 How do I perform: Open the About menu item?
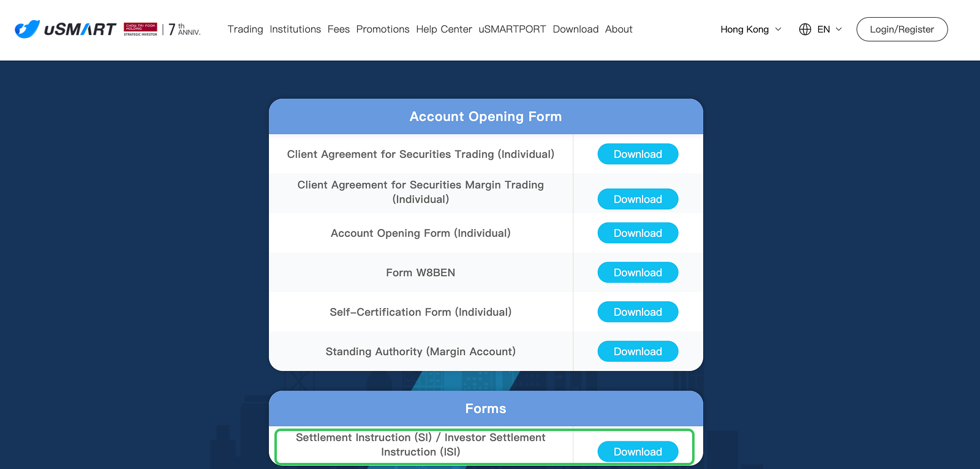(x=619, y=29)
